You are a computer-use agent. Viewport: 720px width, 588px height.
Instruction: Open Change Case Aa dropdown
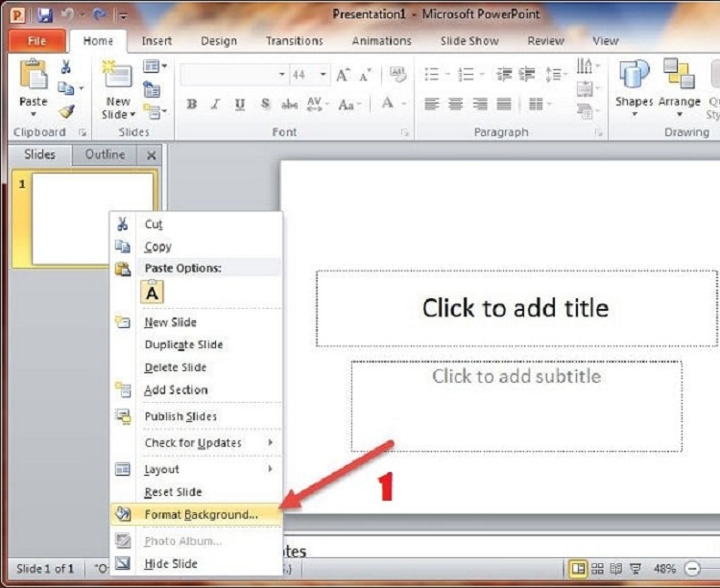(349, 105)
